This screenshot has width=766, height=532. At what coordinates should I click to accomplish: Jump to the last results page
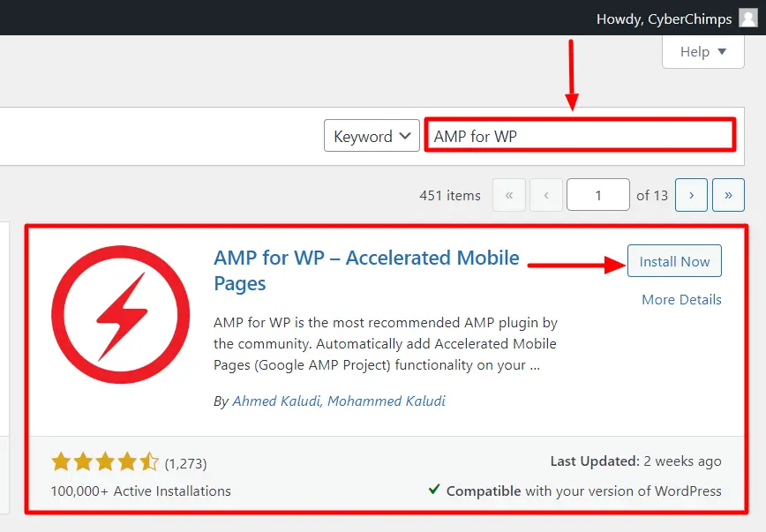[728, 195]
